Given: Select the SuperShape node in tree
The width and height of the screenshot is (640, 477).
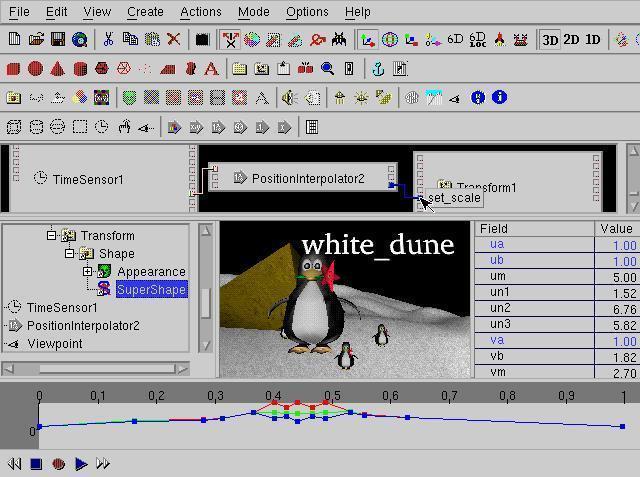Looking at the screenshot, I should [x=151, y=289].
